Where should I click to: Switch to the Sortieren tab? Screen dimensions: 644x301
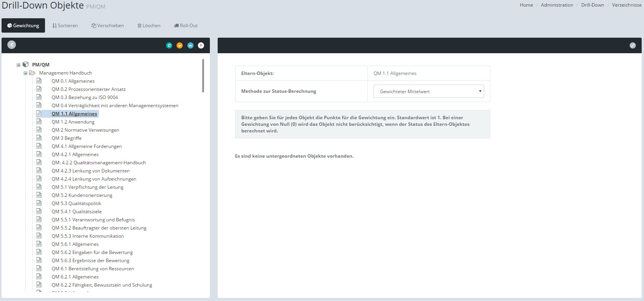pyautogui.click(x=65, y=26)
